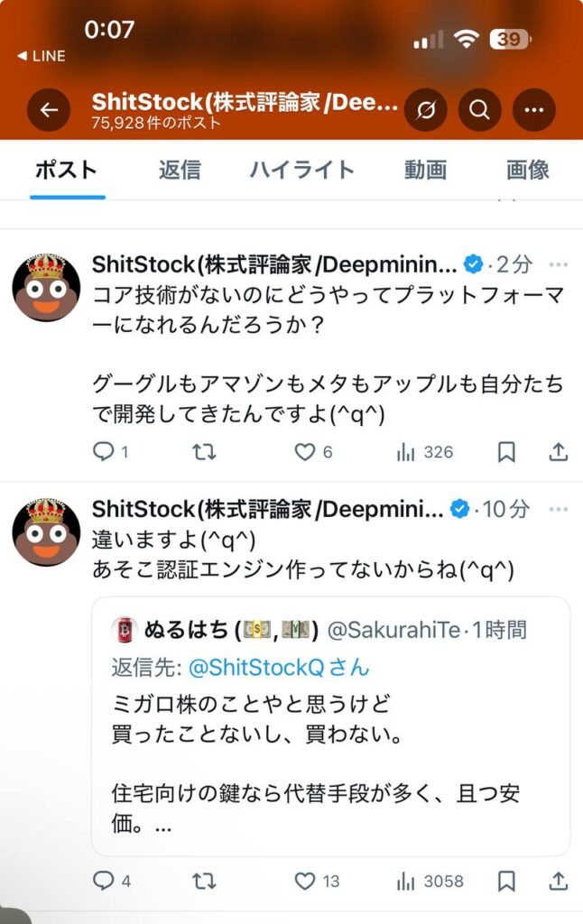Tap the back arrow button
Image resolution: width=583 pixels, height=924 pixels.
pos(49,110)
